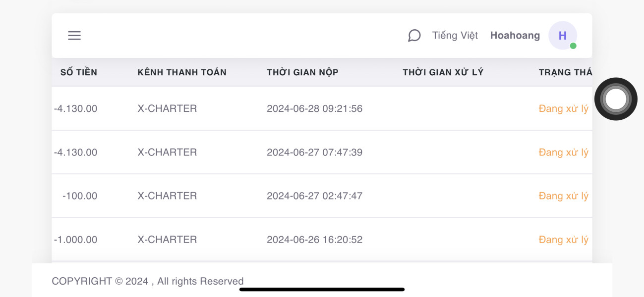Open the hamburger sidebar menu
This screenshot has height=297, width=644.
[x=74, y=36]
